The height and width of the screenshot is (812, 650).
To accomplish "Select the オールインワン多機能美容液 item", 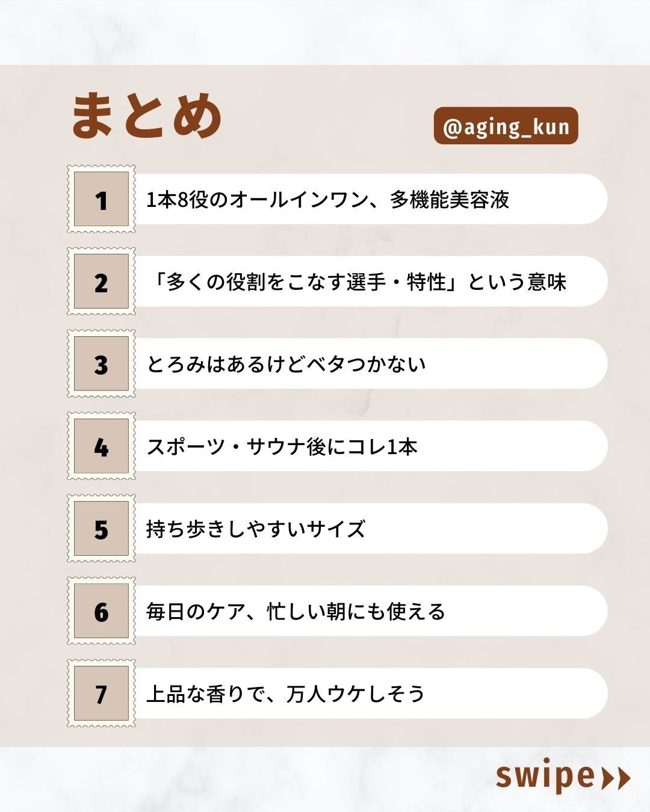I will click(x=328, y=200).
